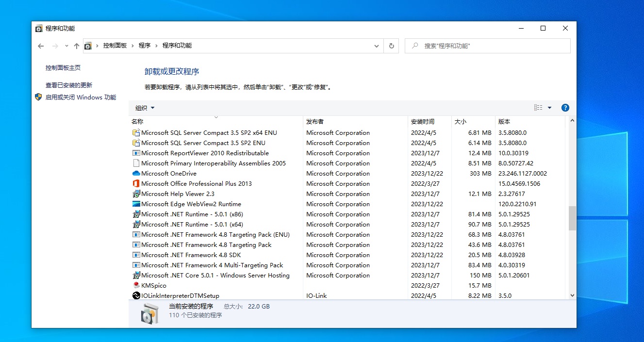Open help with the question mark icon
The height and width of the screenshot is (342, 644).
565,108
